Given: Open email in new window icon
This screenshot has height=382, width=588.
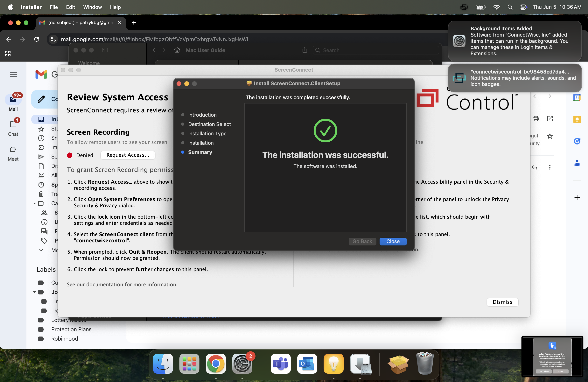Looking at the screenshot, I should [x=550, y=119].
